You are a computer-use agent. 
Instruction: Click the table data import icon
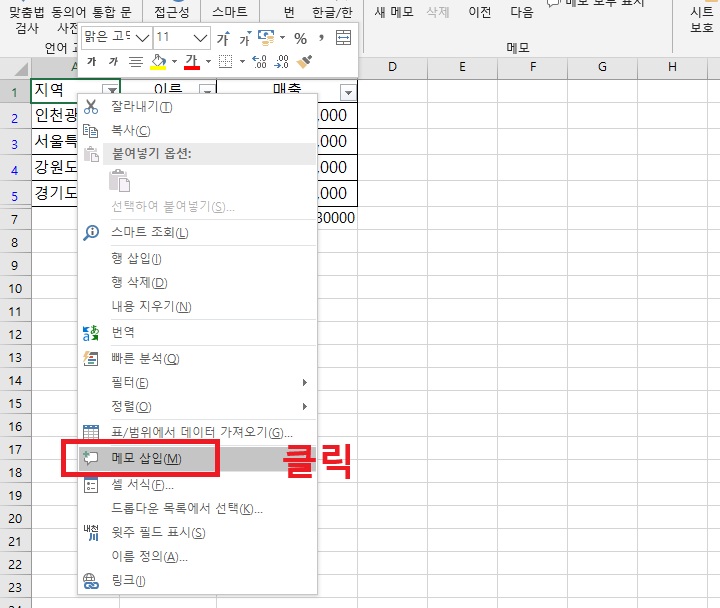(90, 432)
